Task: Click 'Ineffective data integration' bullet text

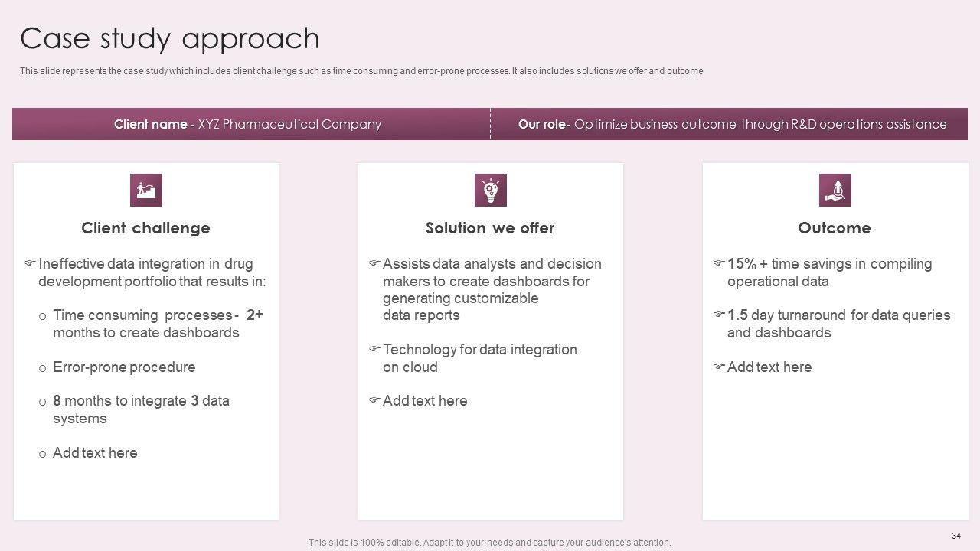Action: click(152, 272)
